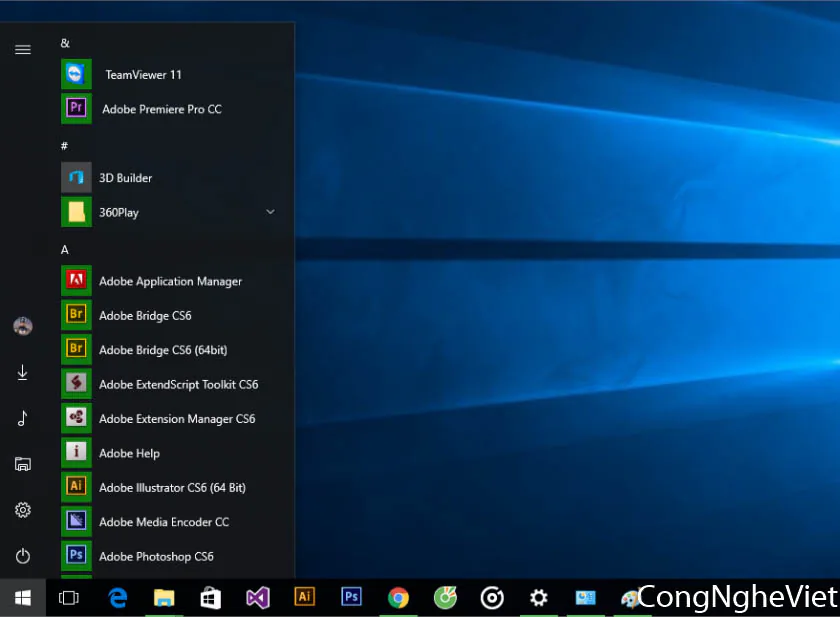Select Adobe Illustrator CS6 (64 Bit) label
Image resolution: width=840 pixels, height=617 pixels.
click(x=172, y=488)
